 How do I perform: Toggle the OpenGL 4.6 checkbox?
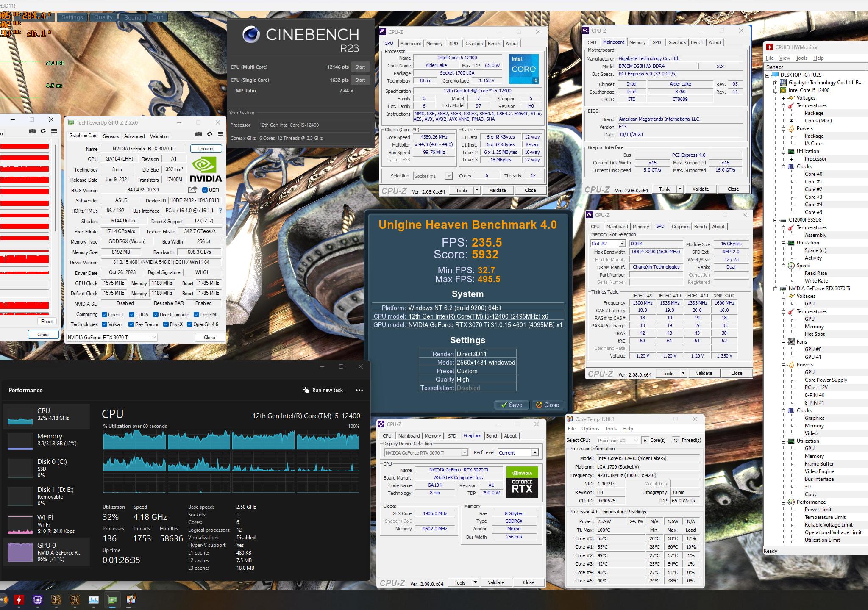[x=189, y=324]
